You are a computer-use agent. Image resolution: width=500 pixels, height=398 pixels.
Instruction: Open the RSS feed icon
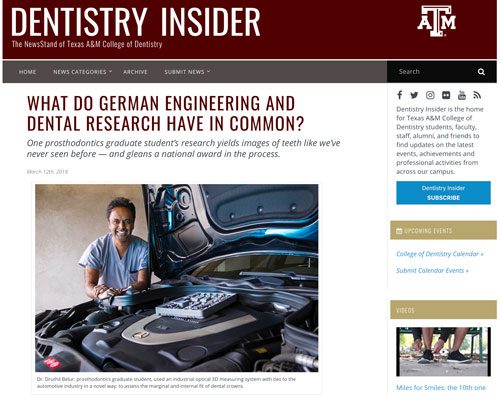pos(477,95)
